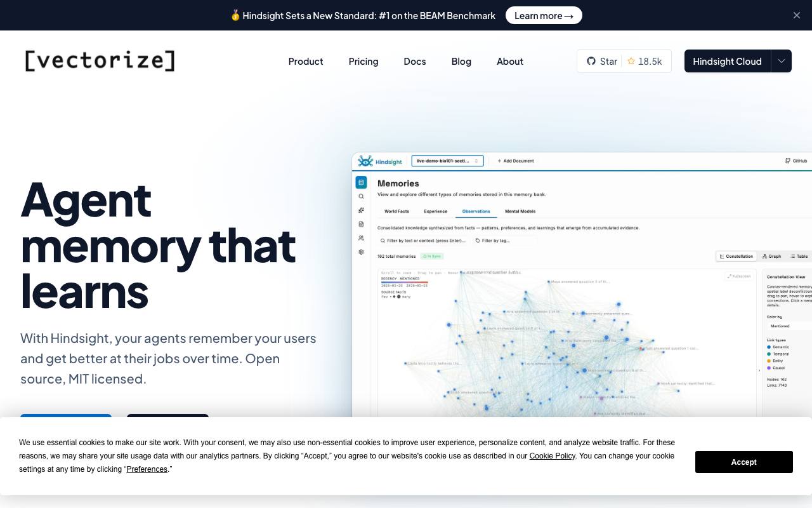Click the Constellation View panel title
Screen dimensions: 812x508
point(786,277)
